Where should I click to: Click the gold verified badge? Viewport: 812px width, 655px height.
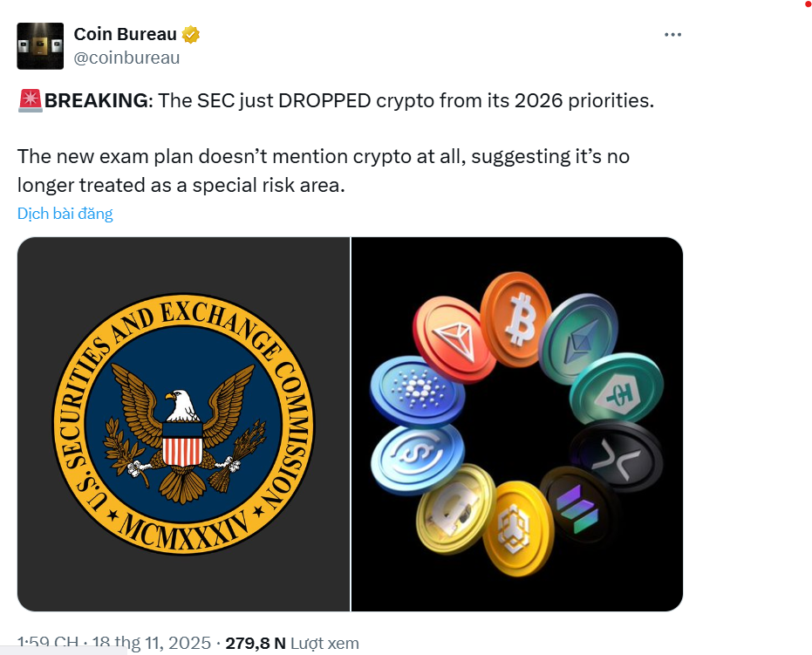tap(191, 35)
